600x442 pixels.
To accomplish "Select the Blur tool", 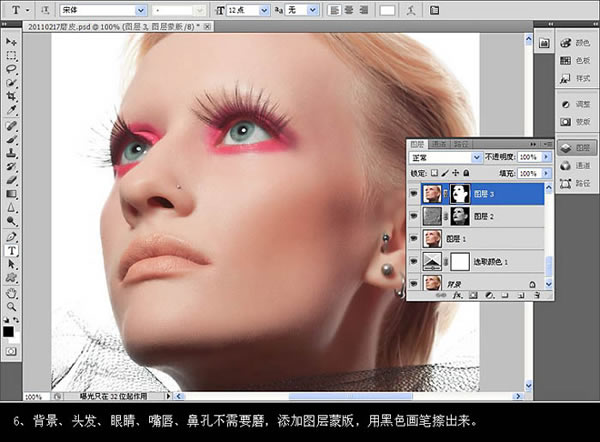I will pyautogui.click(x=11, y=208).
